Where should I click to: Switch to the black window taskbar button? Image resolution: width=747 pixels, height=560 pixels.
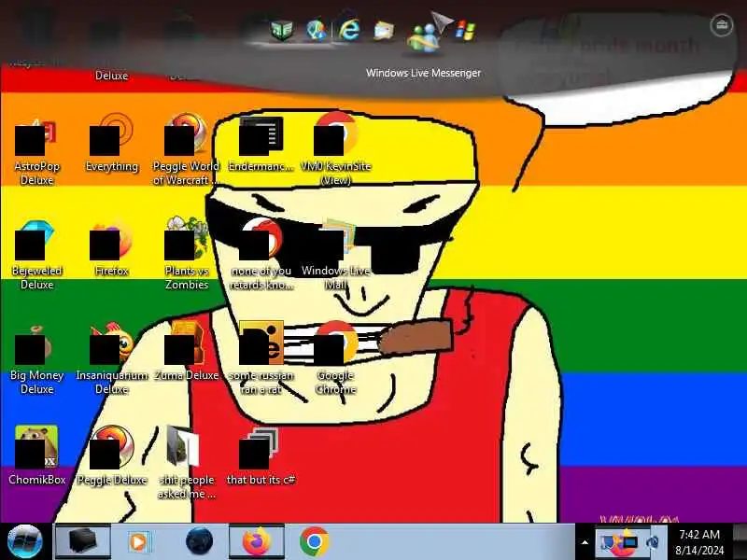point(83,541)
